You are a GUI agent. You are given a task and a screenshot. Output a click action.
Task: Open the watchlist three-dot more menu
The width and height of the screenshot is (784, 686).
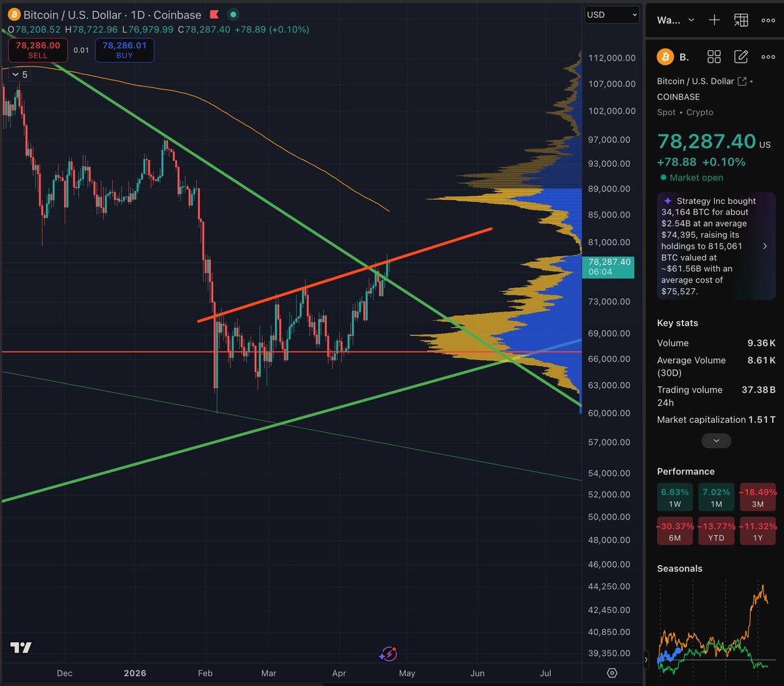point(768,20)
